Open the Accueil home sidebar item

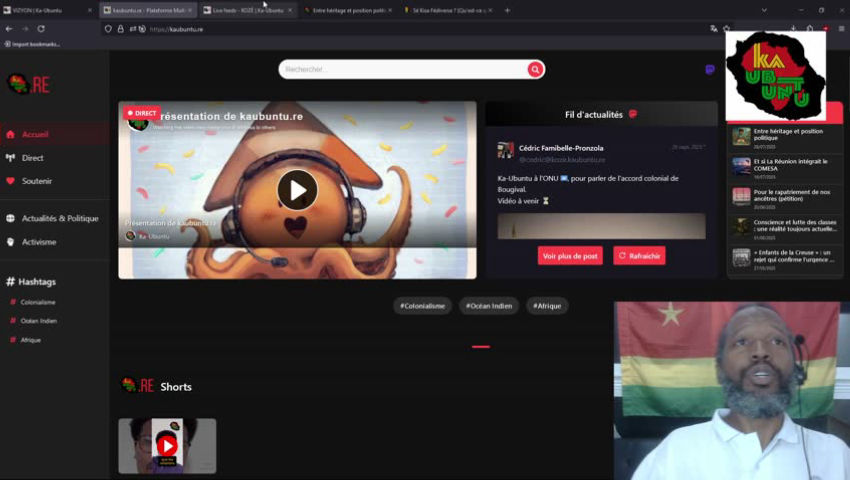(x=35, y=134)
